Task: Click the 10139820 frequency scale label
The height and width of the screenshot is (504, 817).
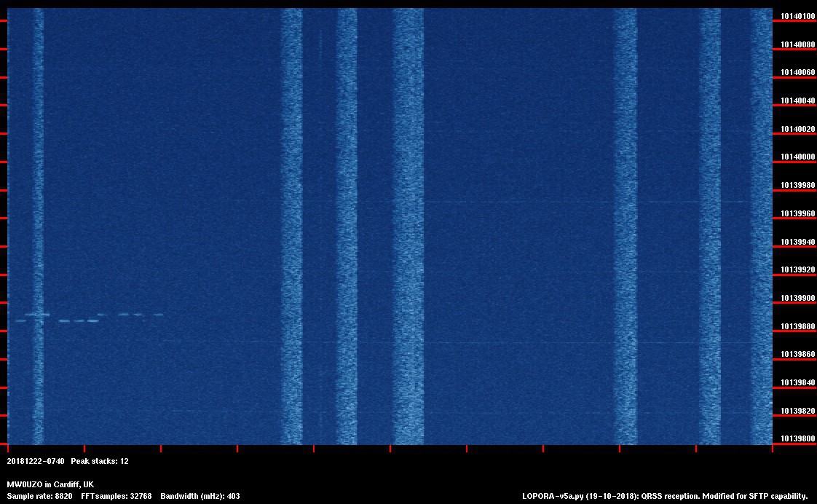Action: pos(797,412)
